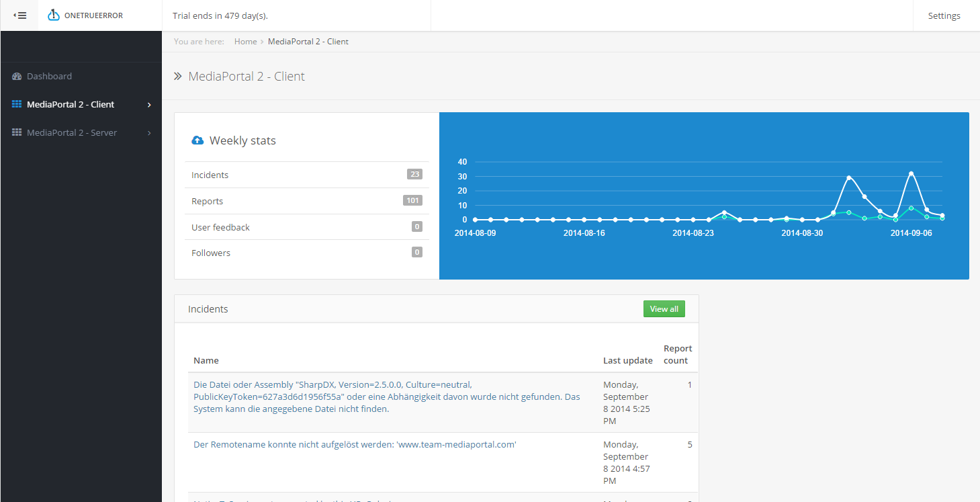Expand MediaPortal 2 - Server sidebar chevron
The height and width of the screenshot is (502, 980).
(149, 133)
